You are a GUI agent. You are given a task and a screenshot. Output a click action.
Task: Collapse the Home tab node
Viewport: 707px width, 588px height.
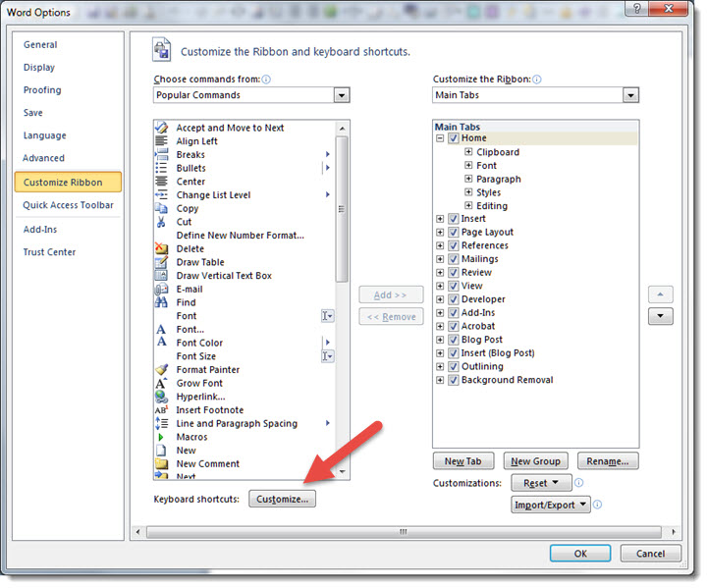(440, 138)
